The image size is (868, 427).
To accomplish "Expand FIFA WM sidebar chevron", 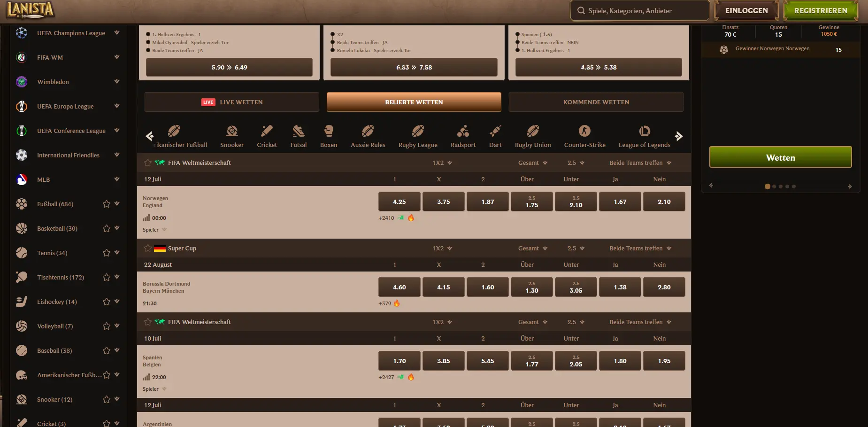I will tap(117, 57).
